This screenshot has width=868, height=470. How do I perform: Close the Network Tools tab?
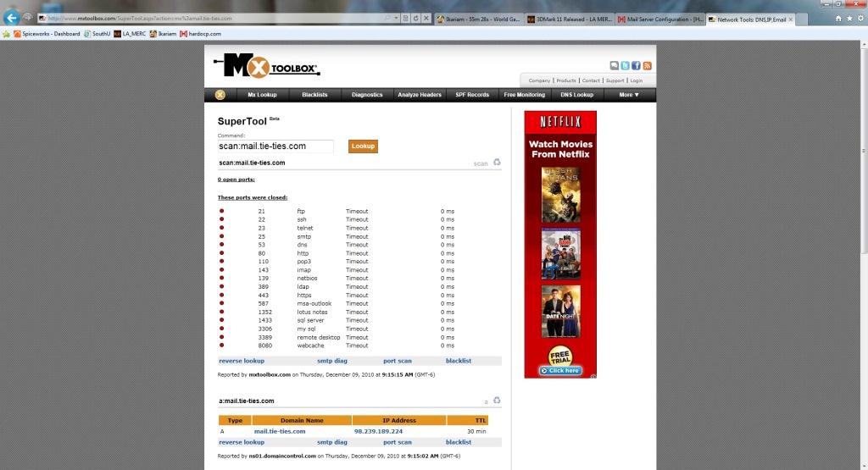[x=791, y=19]
